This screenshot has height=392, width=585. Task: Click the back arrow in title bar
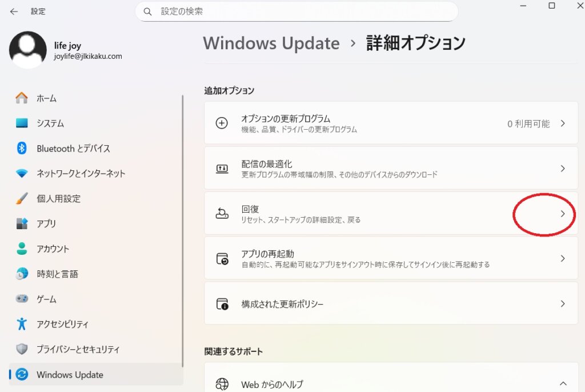click(x=14, y=11)
